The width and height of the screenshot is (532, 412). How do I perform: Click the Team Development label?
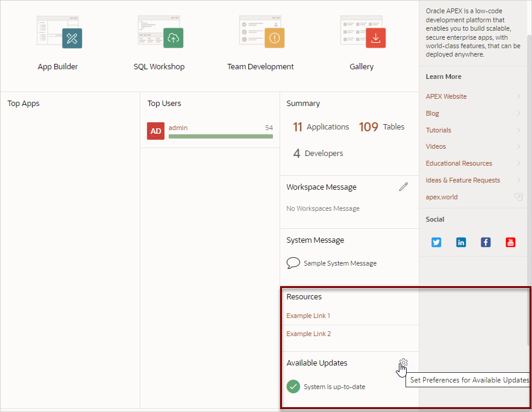coord(260,66)
